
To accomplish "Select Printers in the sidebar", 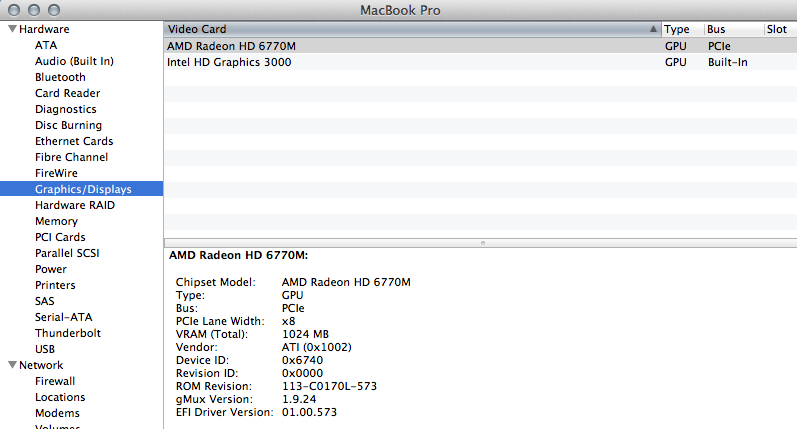I will pos(55,285).
